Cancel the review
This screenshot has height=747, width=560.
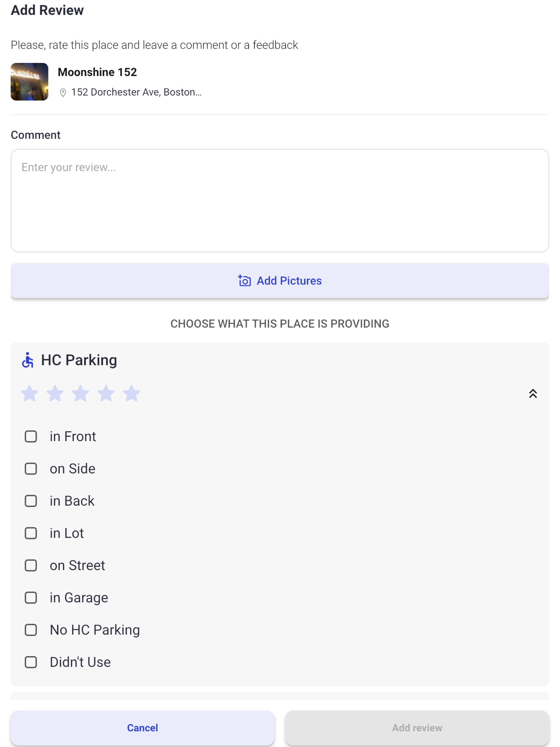(x=142, y=728)
